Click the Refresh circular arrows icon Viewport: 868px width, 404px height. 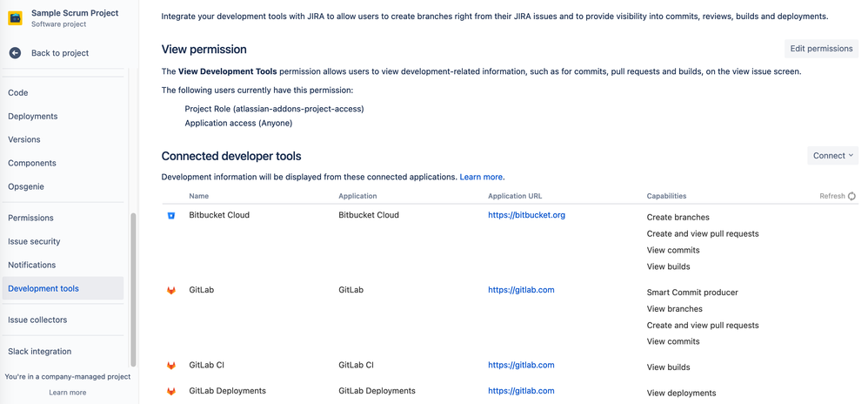point(852,196)
